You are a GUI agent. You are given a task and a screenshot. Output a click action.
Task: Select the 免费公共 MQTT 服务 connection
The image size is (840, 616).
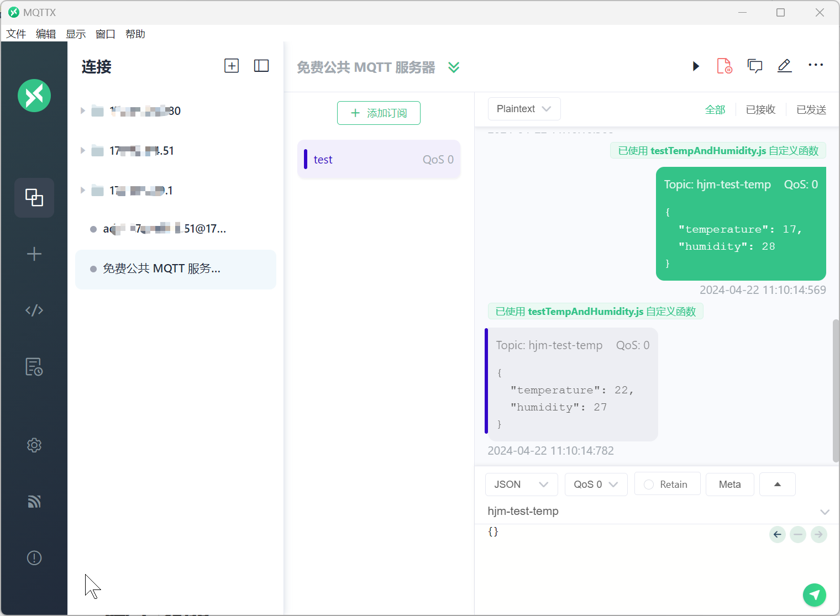point(176,270)
